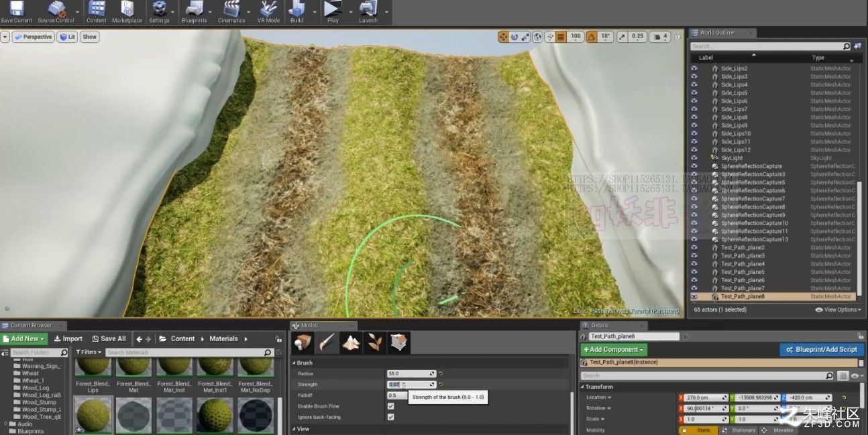
Task: Select Stationary mobility option
Action: click(739, 430)
